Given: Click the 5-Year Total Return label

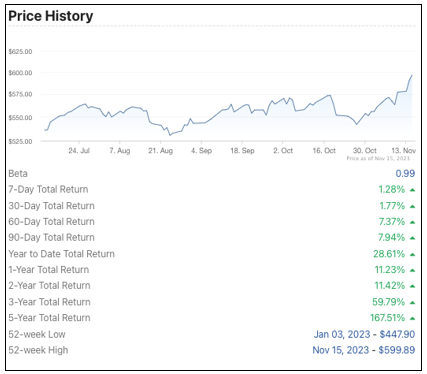Looking at the screenshot, I should (50, 318).
